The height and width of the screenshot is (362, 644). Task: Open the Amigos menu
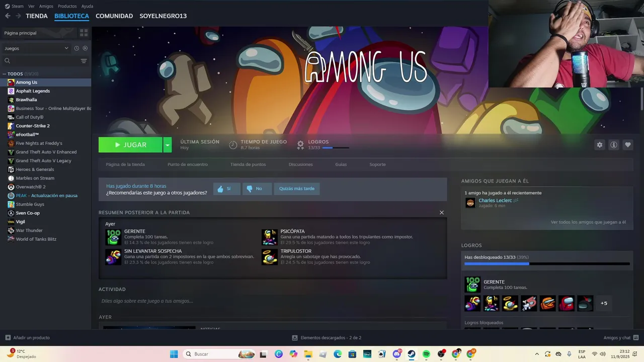[x=46, y=6]
